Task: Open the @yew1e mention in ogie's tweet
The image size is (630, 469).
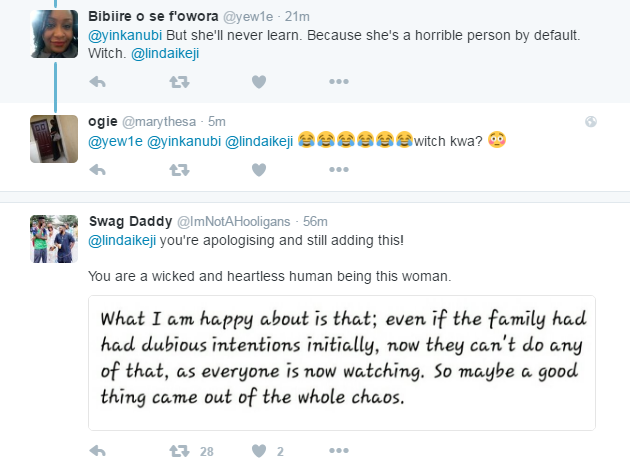Action: coord(116,141)
